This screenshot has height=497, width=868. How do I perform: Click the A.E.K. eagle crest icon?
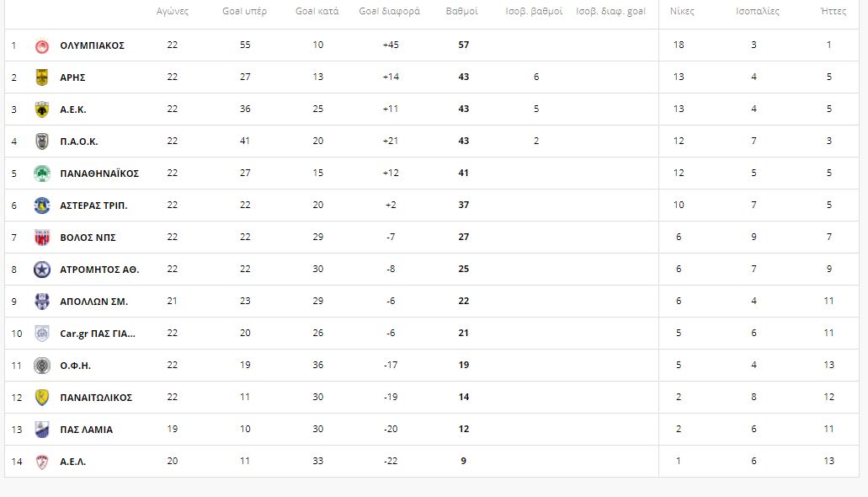[x=42, y=110]
